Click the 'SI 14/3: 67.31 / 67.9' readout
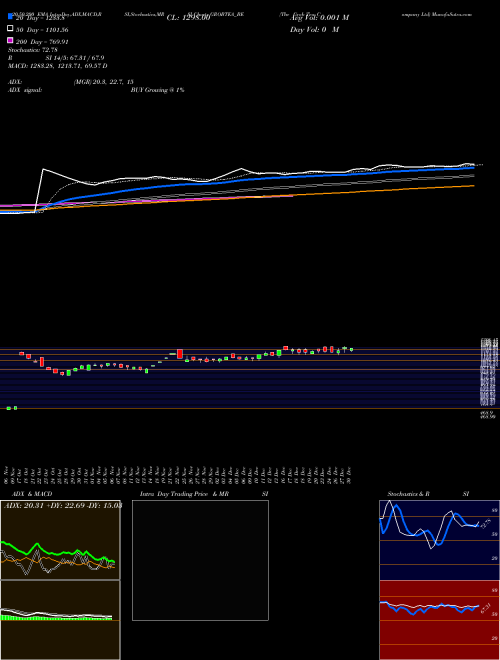Screen dimensions: 500x660 pyautogui.click(x=75, y=58)
